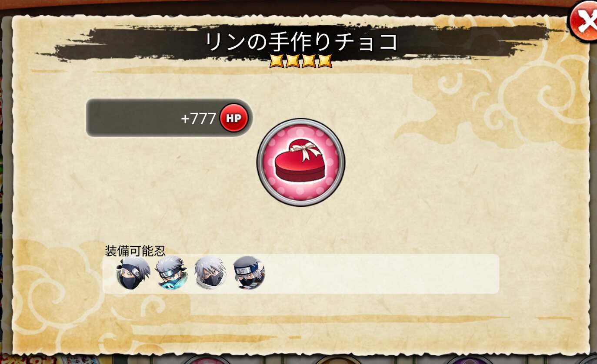The height and width of the screenshot is (364, 597).
Task: Tap the fourth gold rarity star
Action: point(325,61)
